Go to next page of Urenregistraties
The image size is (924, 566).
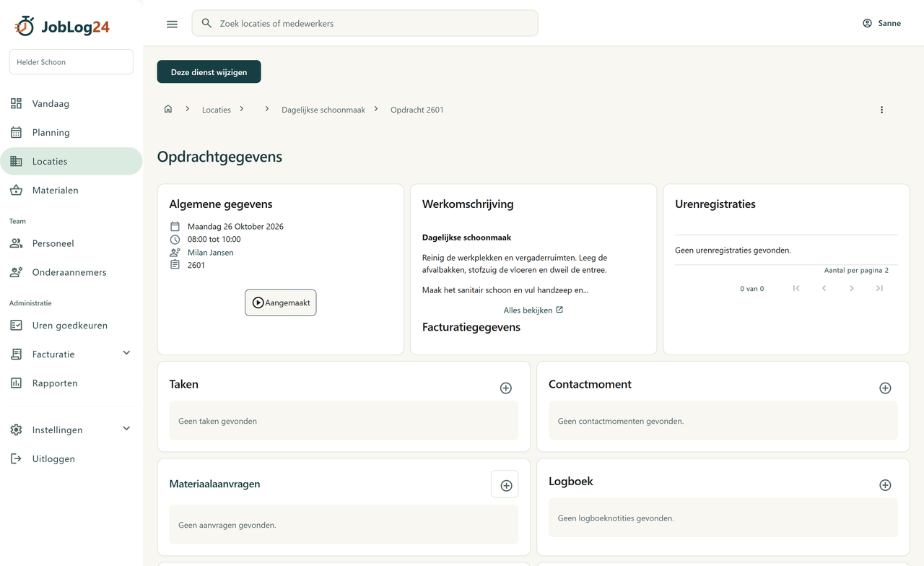tap(852, 289)
